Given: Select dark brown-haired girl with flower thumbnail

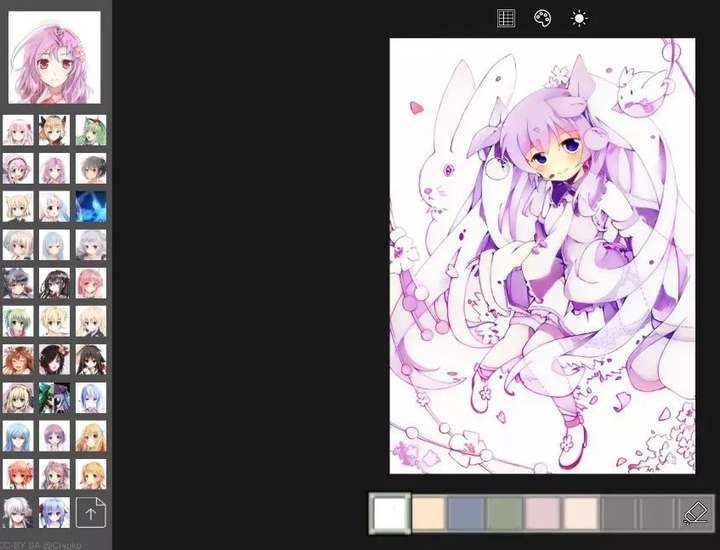Looking at the screenshot, I should tap(54, 359).
